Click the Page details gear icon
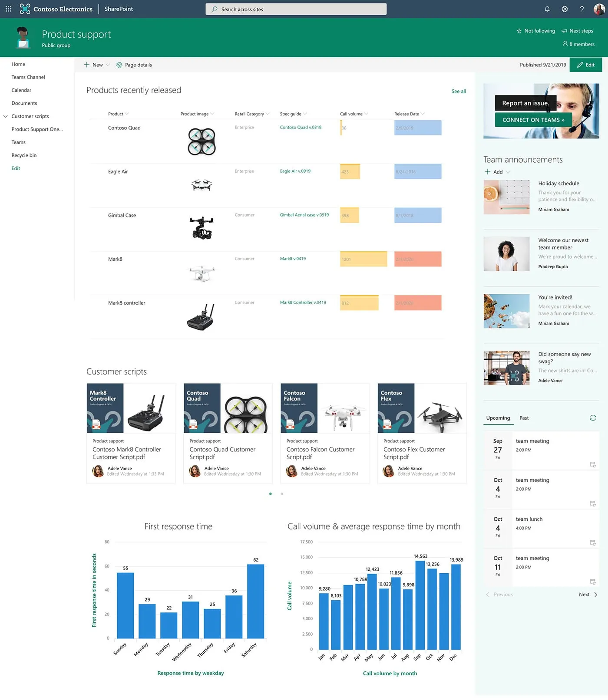 (x=119, y=65)
